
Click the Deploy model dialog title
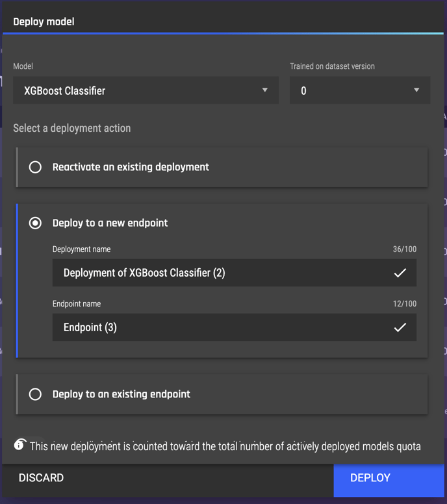pyautogui.click(x=44, y=22)
